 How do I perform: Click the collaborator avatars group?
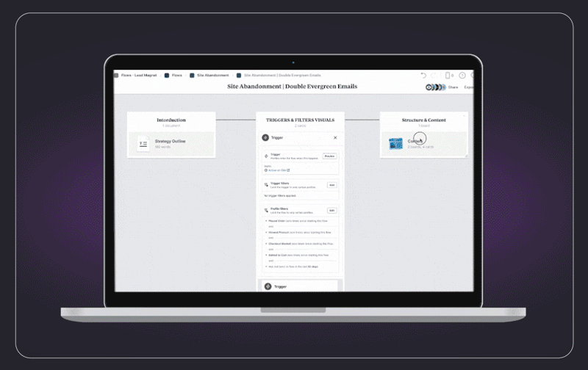click(x=435, y=87)
